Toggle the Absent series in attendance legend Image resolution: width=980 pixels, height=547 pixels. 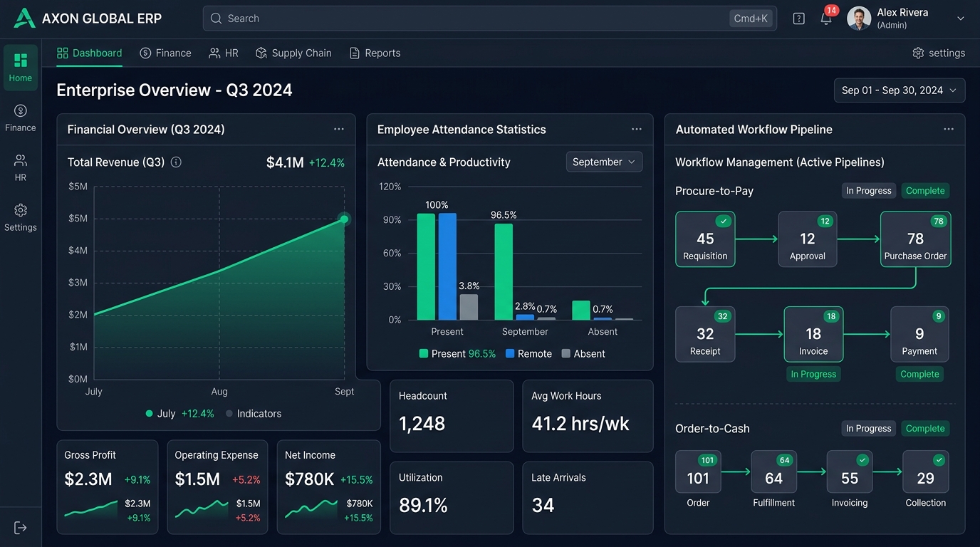[583, 354]
